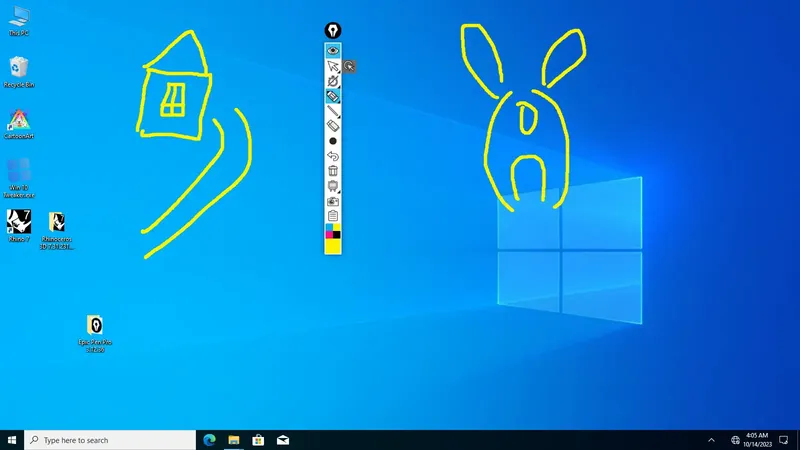The width and height of the screenshot is (800, 450).
Task: Open the clock showing 4:05 AM
Action: click(x=757, y=440)
